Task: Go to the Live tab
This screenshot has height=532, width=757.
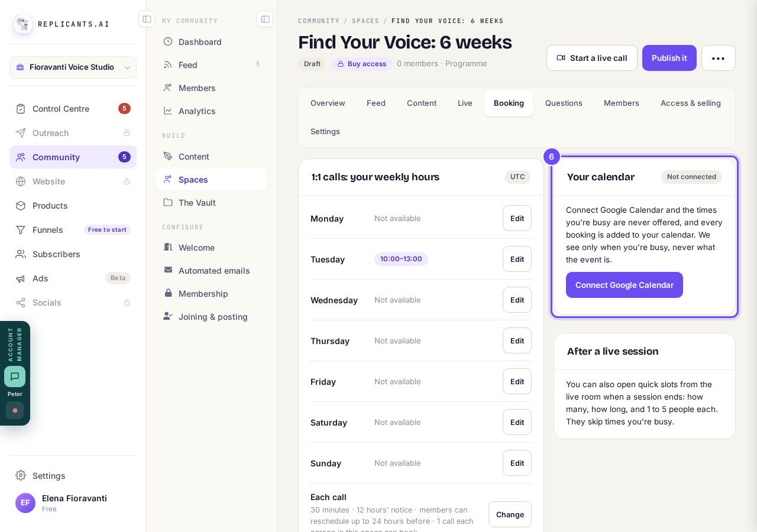Action: tap(465, 103)
